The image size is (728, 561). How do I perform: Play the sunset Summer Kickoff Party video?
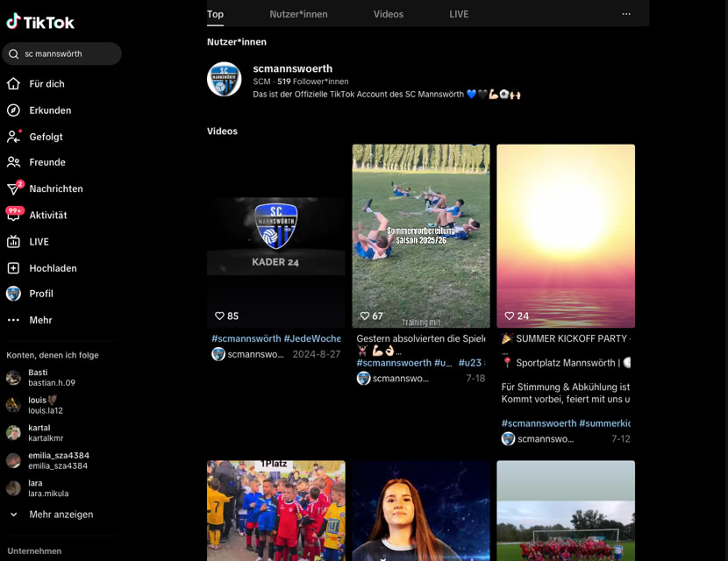[566, 236]
